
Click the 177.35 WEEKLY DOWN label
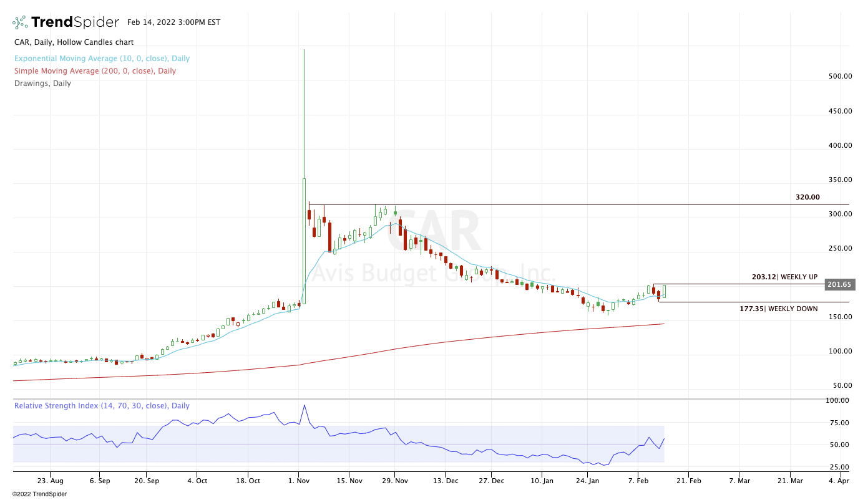tap(778, 309)
